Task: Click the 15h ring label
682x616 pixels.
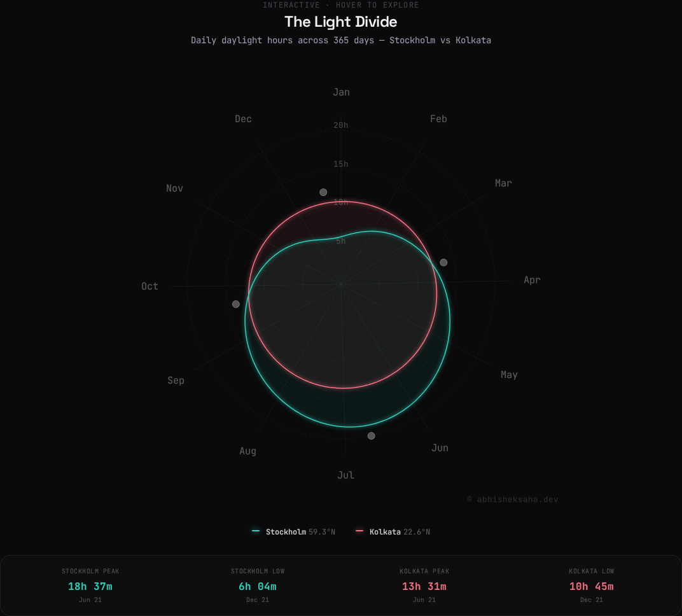Action: pos(341,164)
